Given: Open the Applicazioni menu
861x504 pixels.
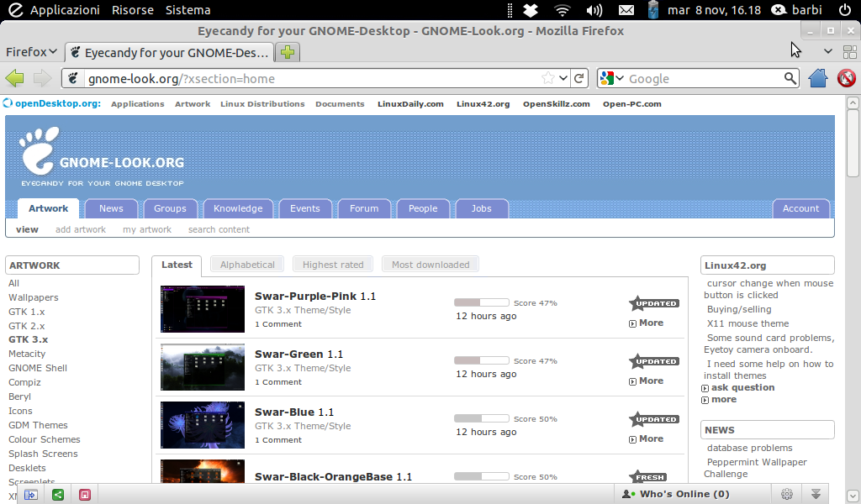Looking at the screenshot, I should coord(65,10).
